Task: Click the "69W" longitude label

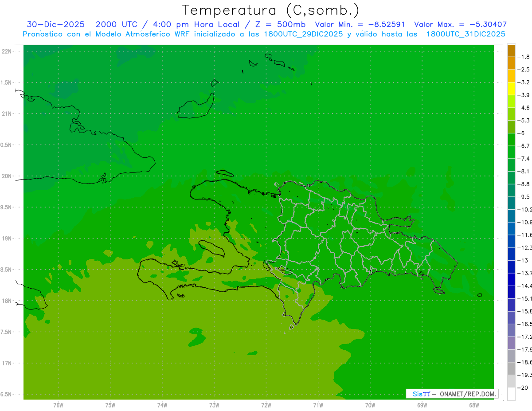Action: coord(422,405)
